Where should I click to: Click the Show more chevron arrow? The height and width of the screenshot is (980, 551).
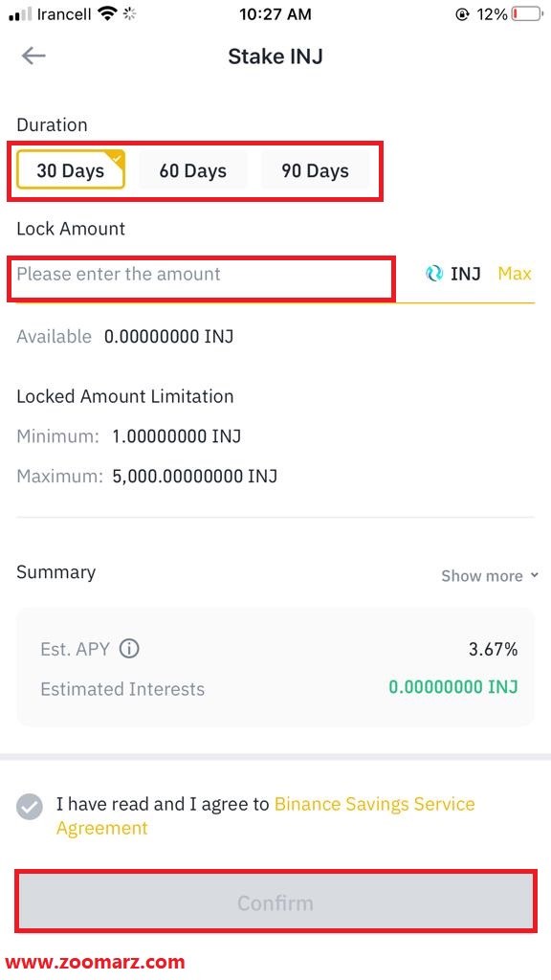pyautogui.click(x=534, y=575)
